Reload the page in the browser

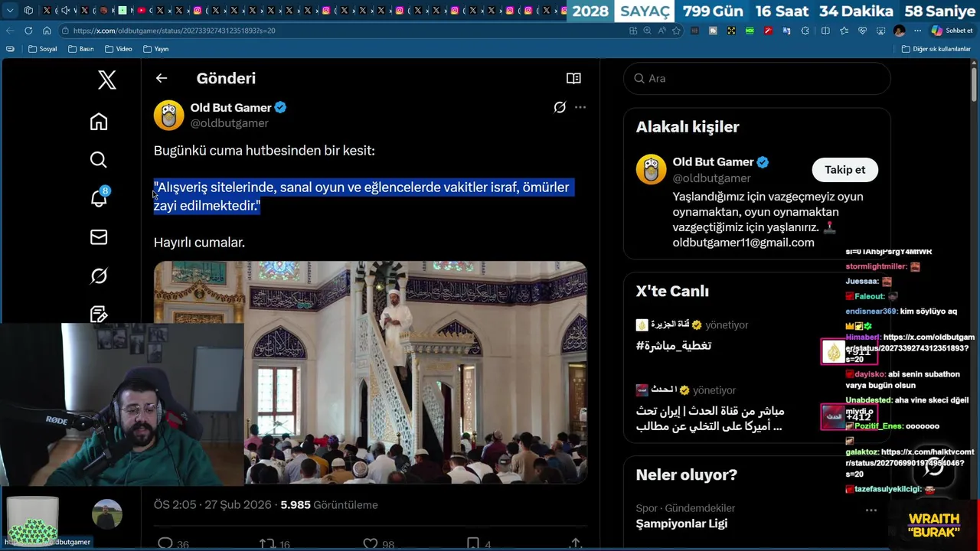(28, 31)
